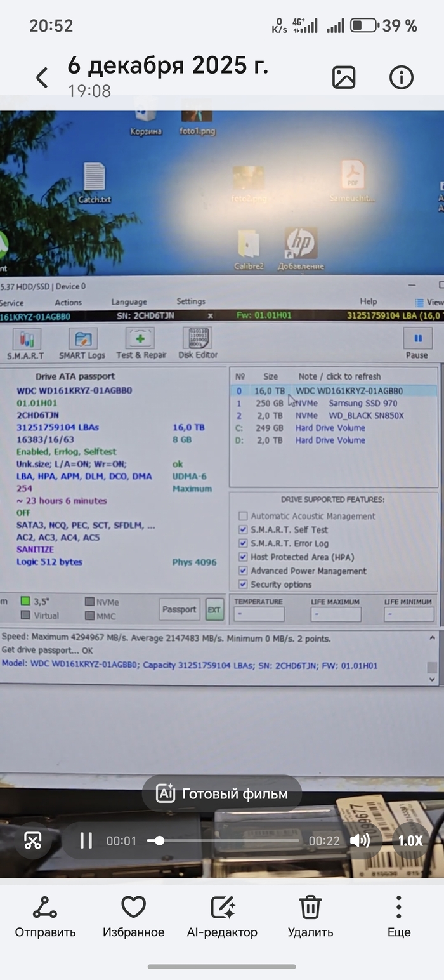Click the log scrollbar down arrow
This screenshot has height=980, width=444.
click(x=432, y=679)
